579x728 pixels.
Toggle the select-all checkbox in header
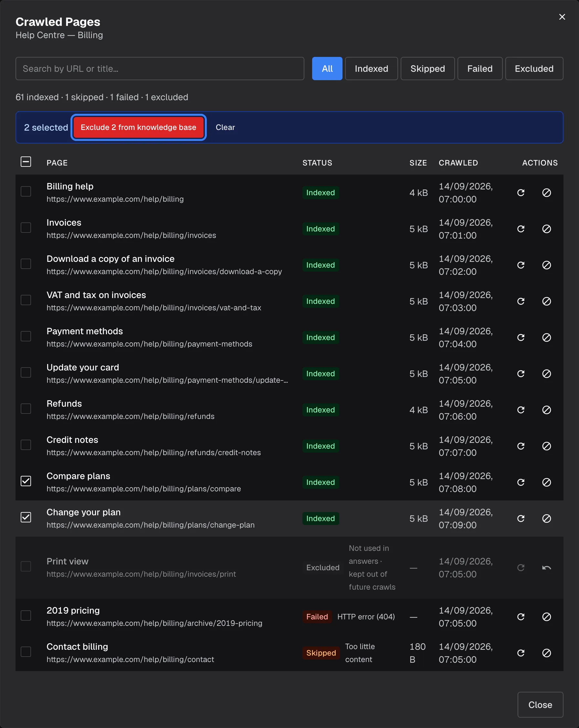26,161
